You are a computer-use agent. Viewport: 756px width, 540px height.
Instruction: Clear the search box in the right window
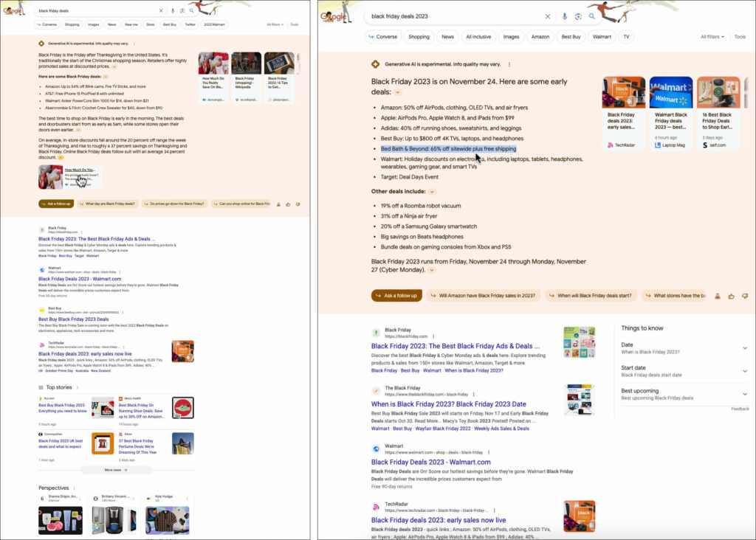548,16
